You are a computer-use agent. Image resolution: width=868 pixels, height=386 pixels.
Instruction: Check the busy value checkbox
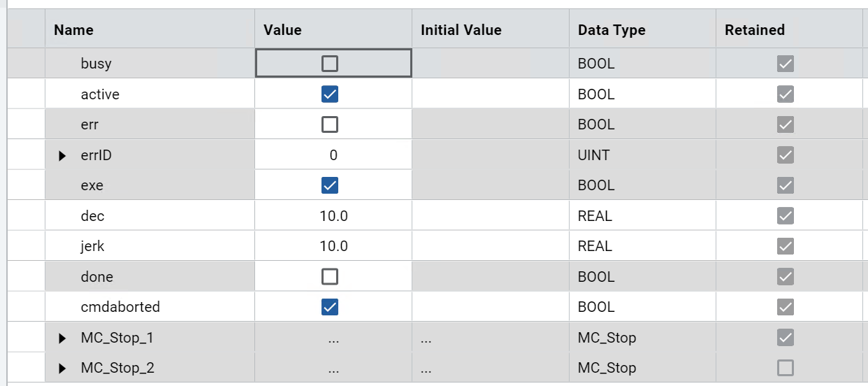330,64
